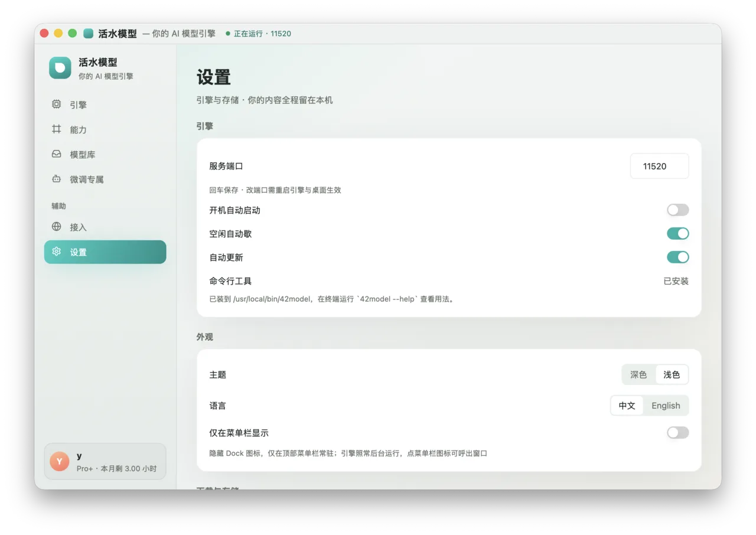The height and width of the screenshot is (535, 756).
Task: Click the engine chip icon in the sidebar
Action: click(56, 104)
